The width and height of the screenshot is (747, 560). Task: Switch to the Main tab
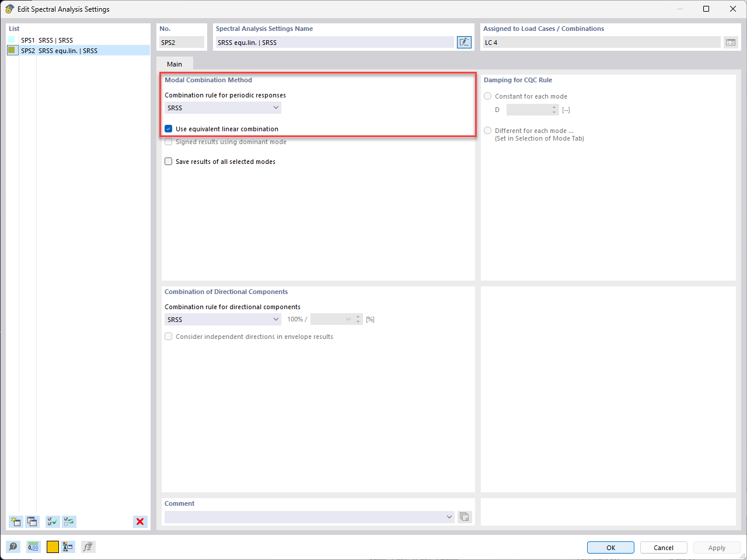tap(174, 64)
